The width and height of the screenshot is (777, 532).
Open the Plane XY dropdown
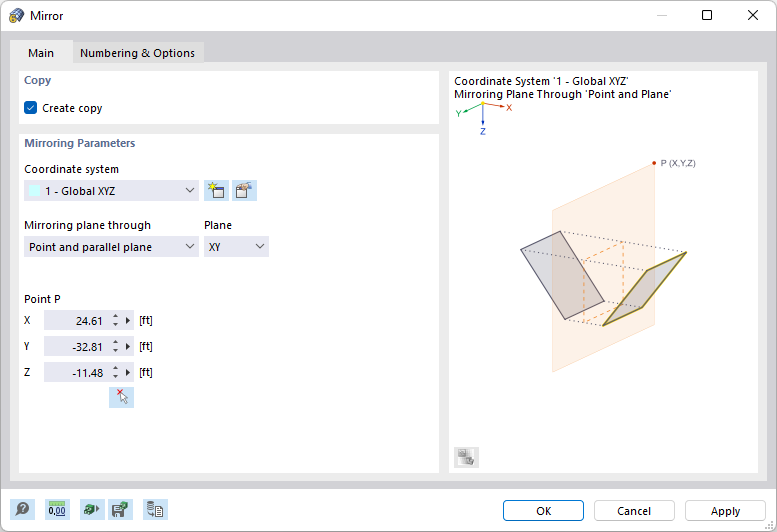[236, 247]
